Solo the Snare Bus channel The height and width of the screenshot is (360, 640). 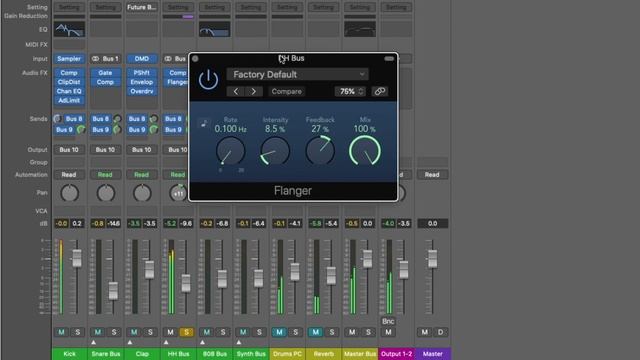click(x=114, y=332)
